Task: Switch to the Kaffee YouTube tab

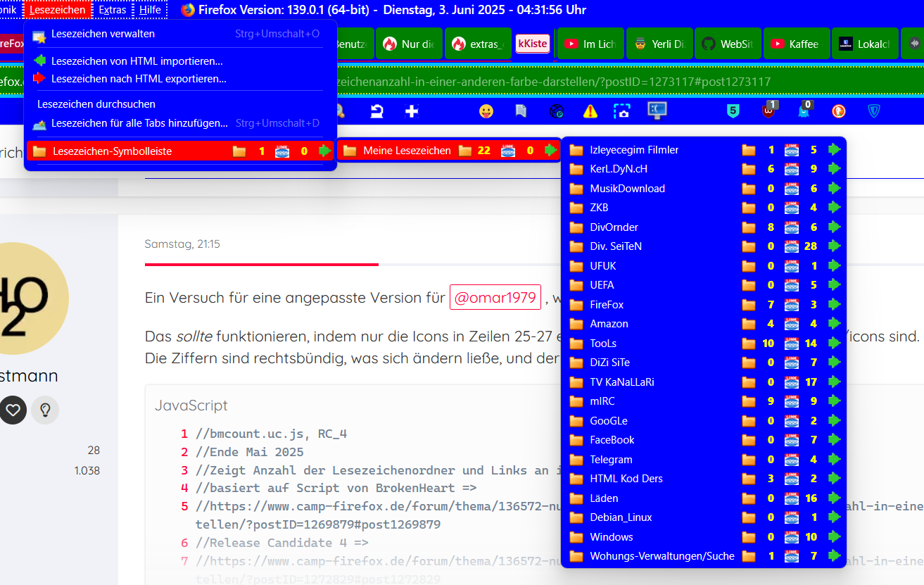Action: pos(796,44)
